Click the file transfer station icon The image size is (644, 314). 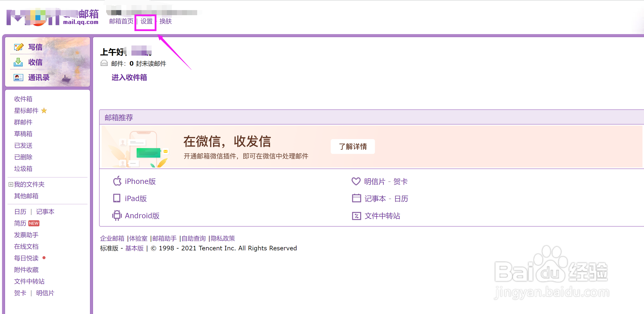[356, 216]
